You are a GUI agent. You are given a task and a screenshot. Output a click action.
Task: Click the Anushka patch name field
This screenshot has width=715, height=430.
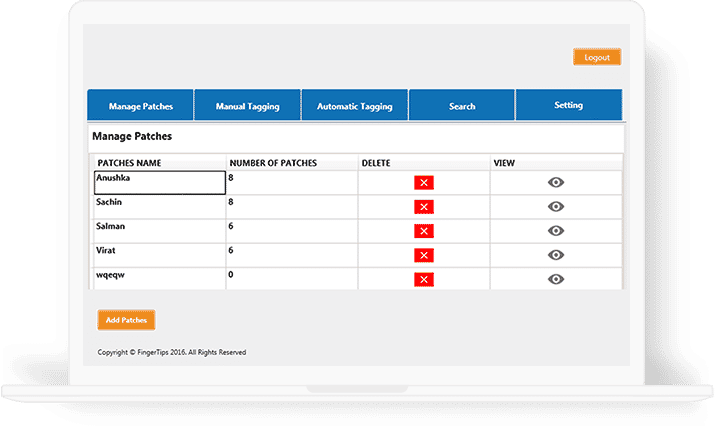(160, 182)
